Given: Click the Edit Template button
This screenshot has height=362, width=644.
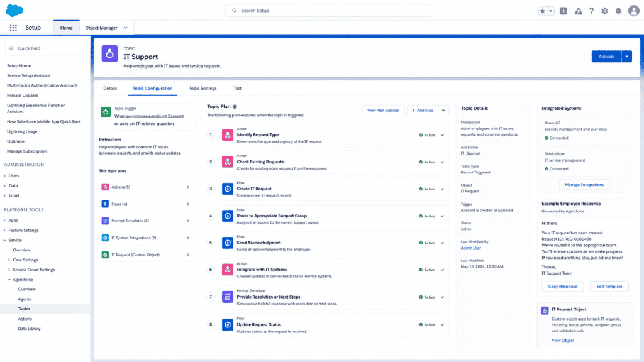Looking at the screenshot, I should click(609, 287).
